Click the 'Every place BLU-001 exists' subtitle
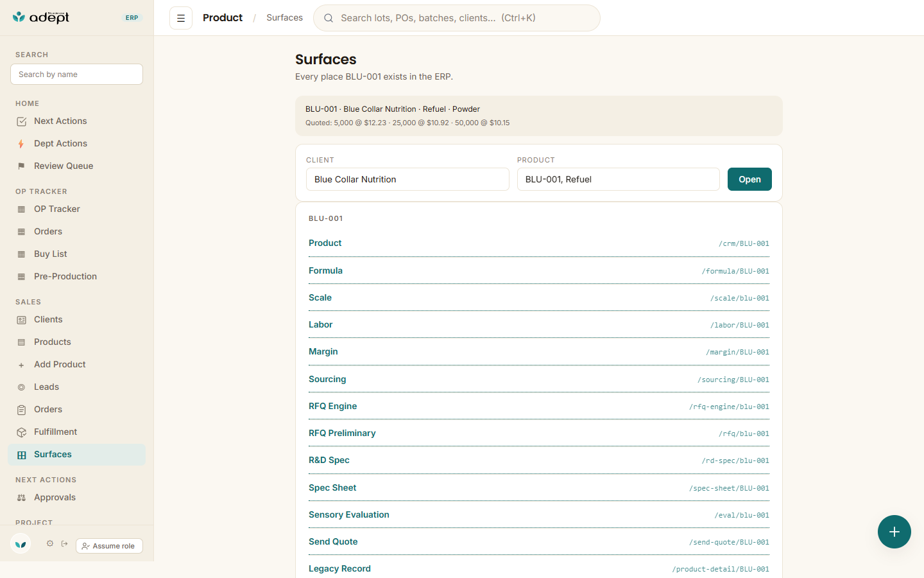The image size is (924, 578). tap(374, 76)
